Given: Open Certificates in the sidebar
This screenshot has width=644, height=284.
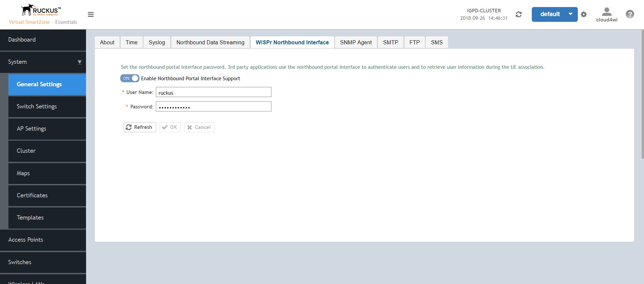Looking at the screenshot, I should click(47, 195).
